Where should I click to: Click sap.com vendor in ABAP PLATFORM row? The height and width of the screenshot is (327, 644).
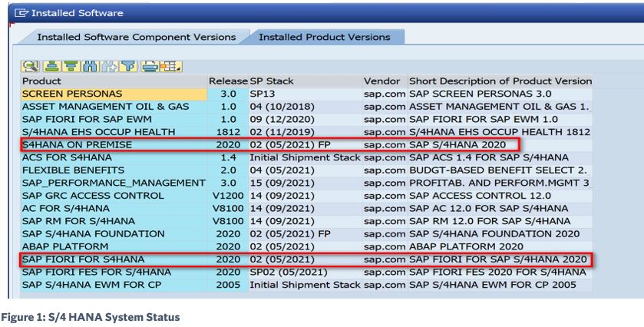pos(385,246)
